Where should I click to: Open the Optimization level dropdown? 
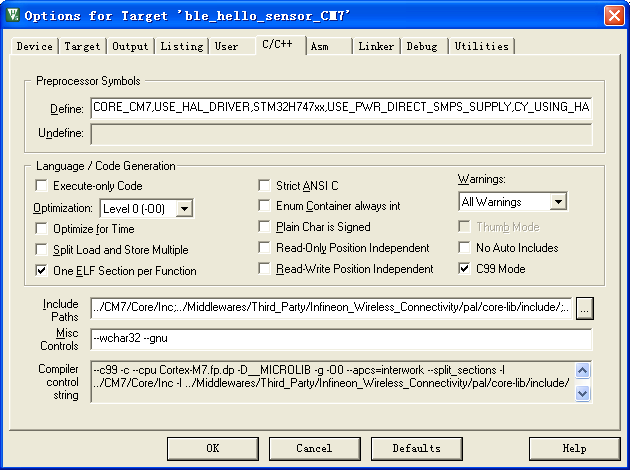183,209
